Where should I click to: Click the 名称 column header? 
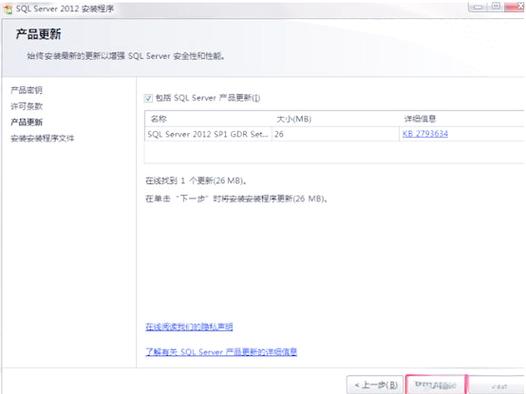pyautogui.click(x=208, y=119)
